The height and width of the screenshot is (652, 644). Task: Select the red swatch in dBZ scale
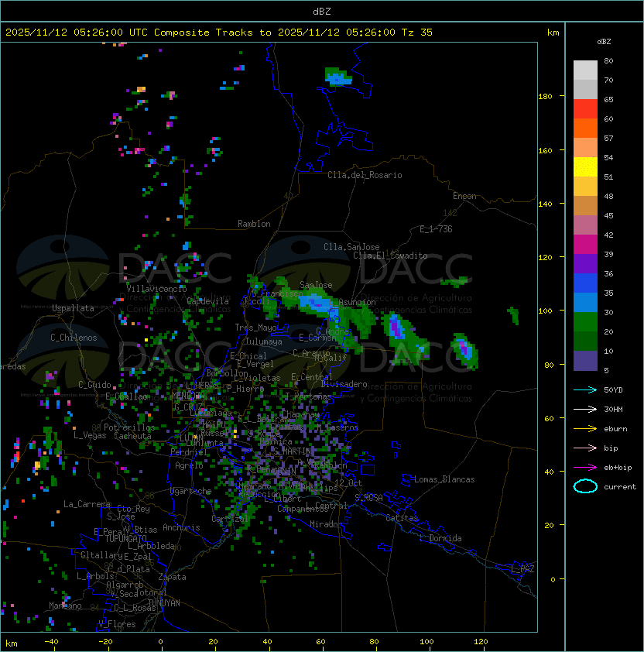[x=585, y=108]
